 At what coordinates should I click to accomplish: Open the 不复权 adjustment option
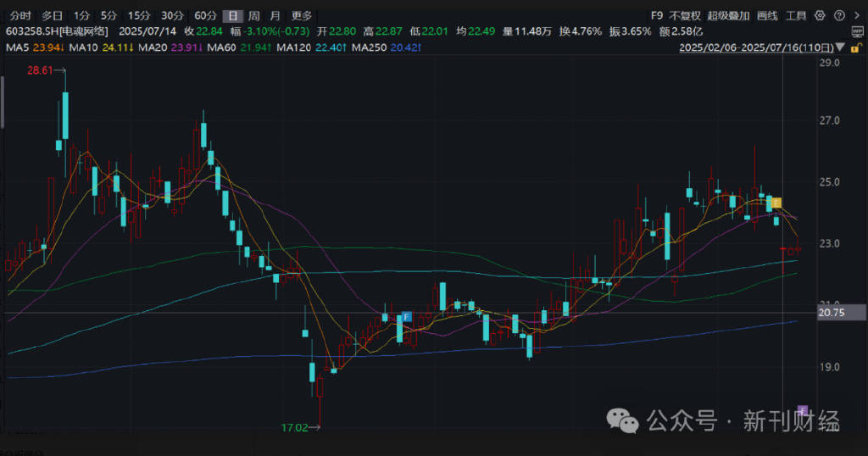(x=685, y=15)
